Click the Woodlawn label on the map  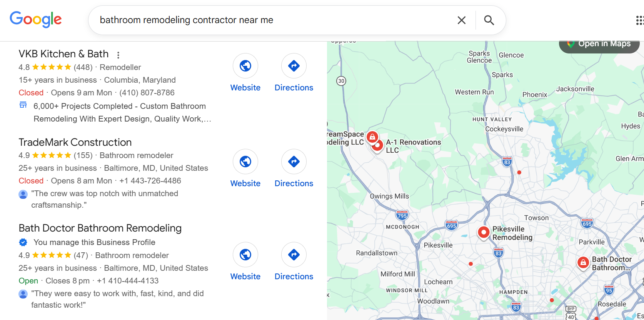pyautogui.click(x=434, y=301)
